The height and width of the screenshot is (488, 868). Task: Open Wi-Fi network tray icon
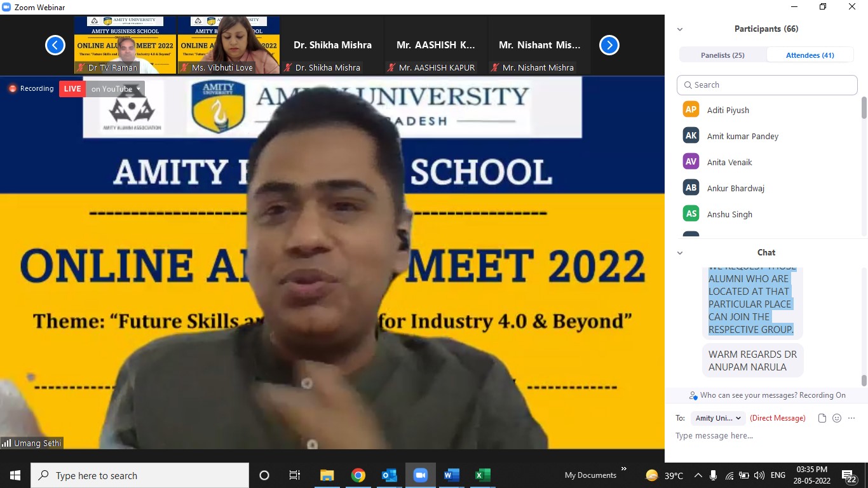[729, 475]
